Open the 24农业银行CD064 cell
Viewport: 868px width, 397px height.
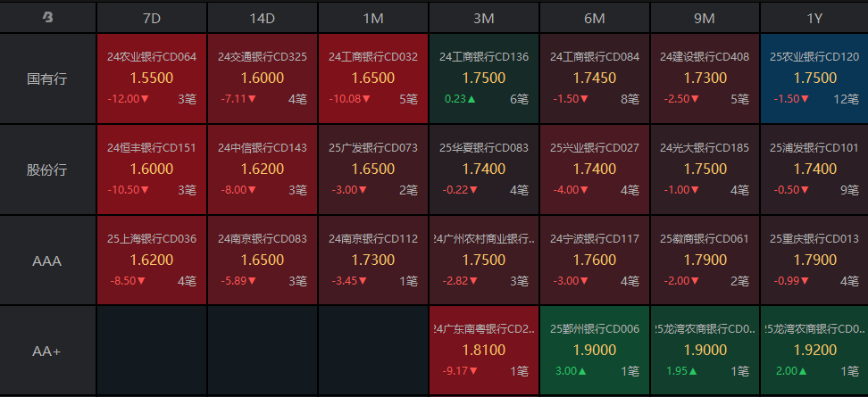tap(152, 79)
